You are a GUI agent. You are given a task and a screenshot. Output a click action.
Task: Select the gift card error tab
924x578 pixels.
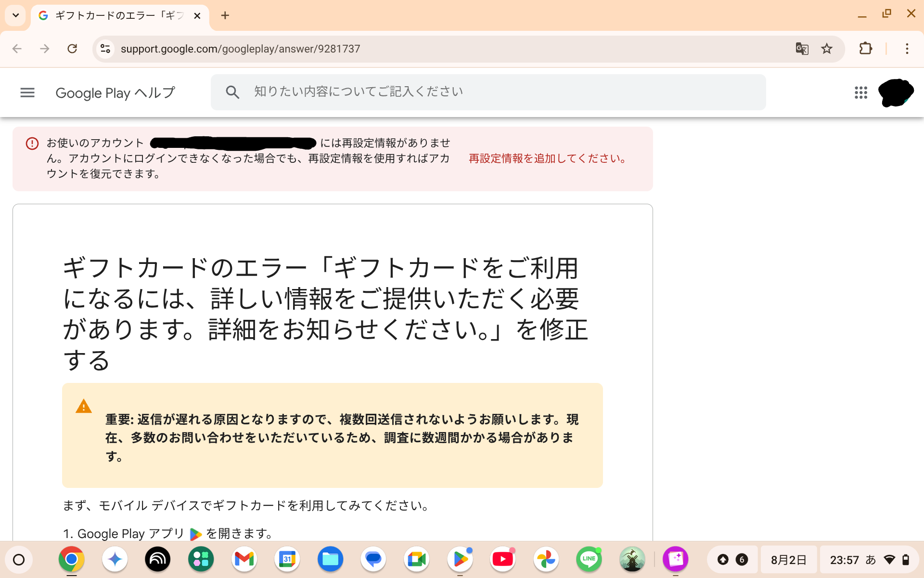point(119,15)
